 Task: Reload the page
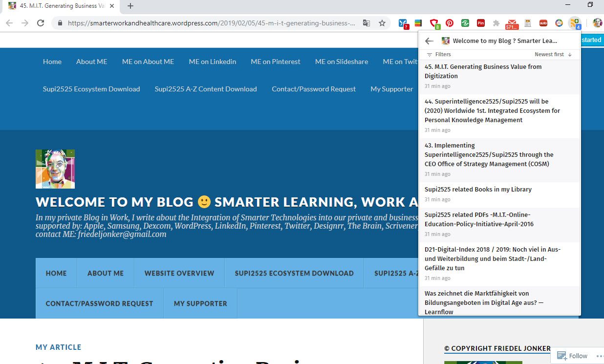(x=41, y=23)
